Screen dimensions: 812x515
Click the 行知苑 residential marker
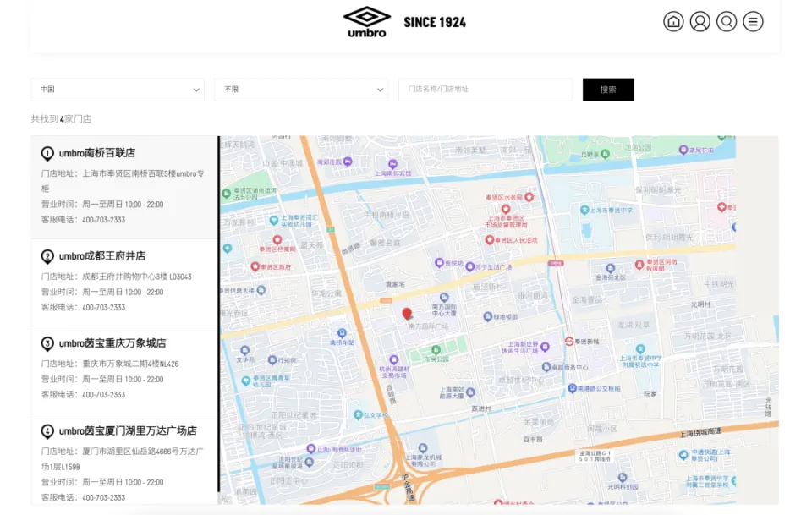click(272, 360)
